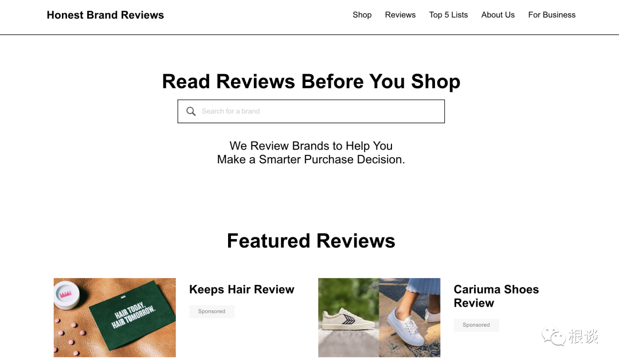
Task: Open the About Us page
Action: (498, 15)
